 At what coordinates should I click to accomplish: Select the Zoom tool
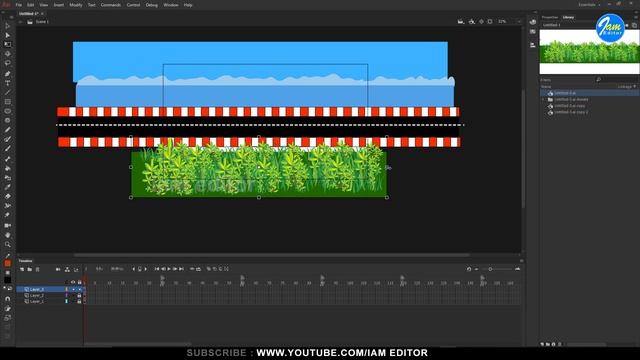[8, 244]
